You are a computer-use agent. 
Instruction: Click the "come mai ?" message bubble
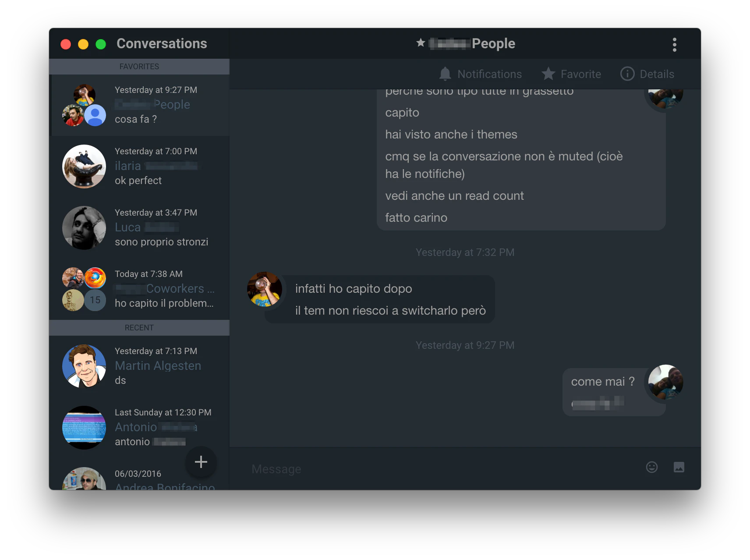pos(603,382)
